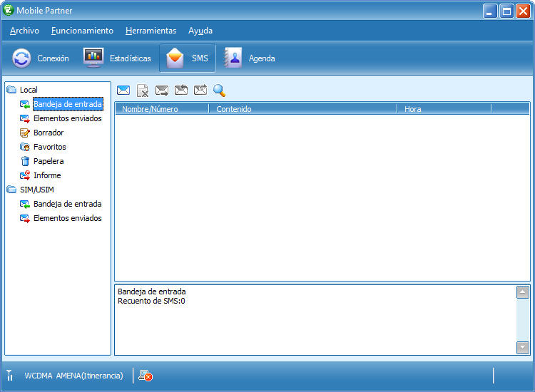
Task: Click the send message toolbar icon
Action: (x=162, y=91)
